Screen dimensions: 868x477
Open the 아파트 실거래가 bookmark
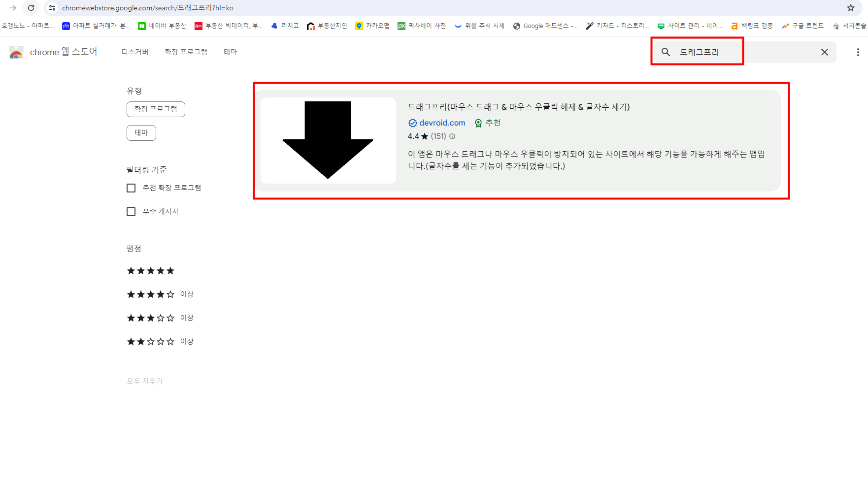coord(96,26)
